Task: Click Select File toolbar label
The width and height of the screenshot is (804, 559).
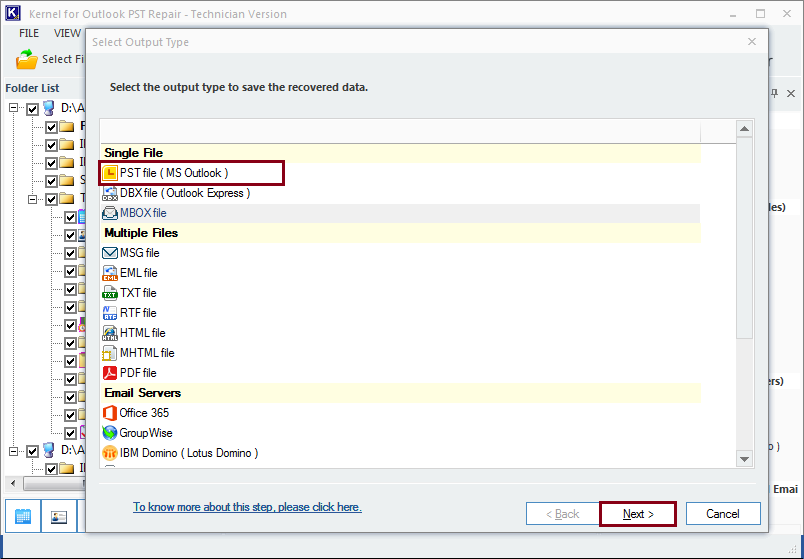Action: click(x=63, y=59)
